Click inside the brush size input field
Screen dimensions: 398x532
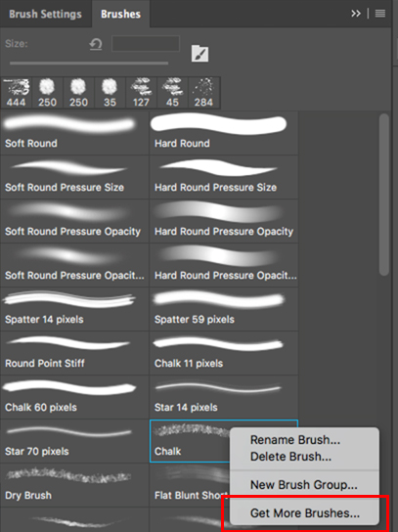146,44
